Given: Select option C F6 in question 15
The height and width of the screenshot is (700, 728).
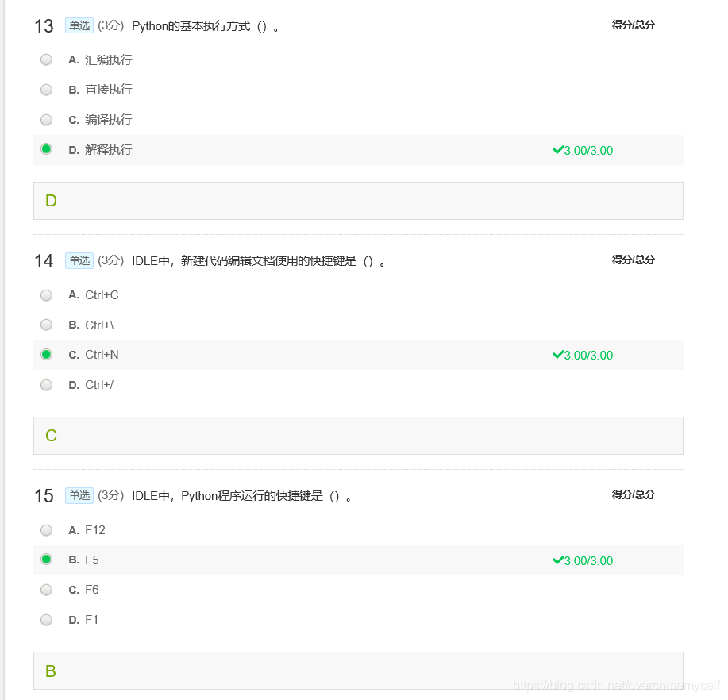Looking at the screenshot, I should click(x=46, y=590).
